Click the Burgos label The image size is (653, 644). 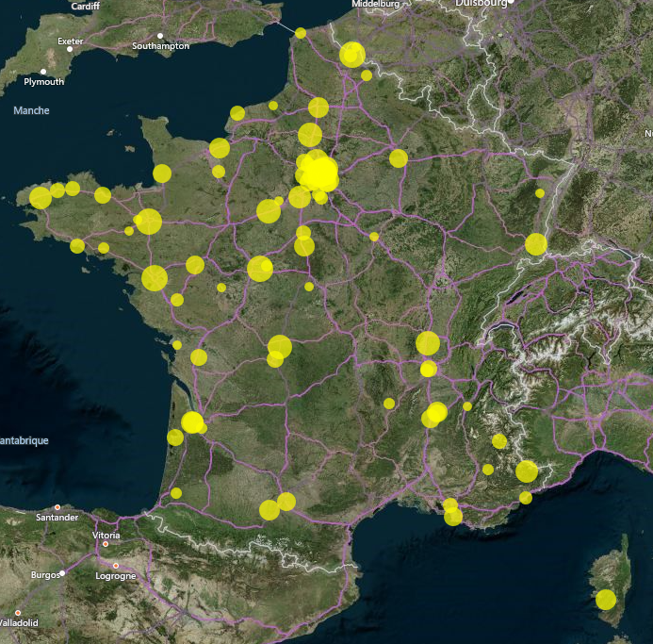point(45,575)
